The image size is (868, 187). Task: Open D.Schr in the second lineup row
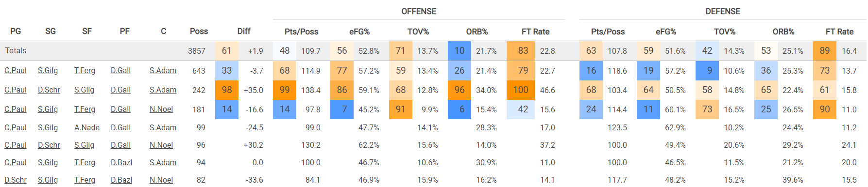click(49, 90)
